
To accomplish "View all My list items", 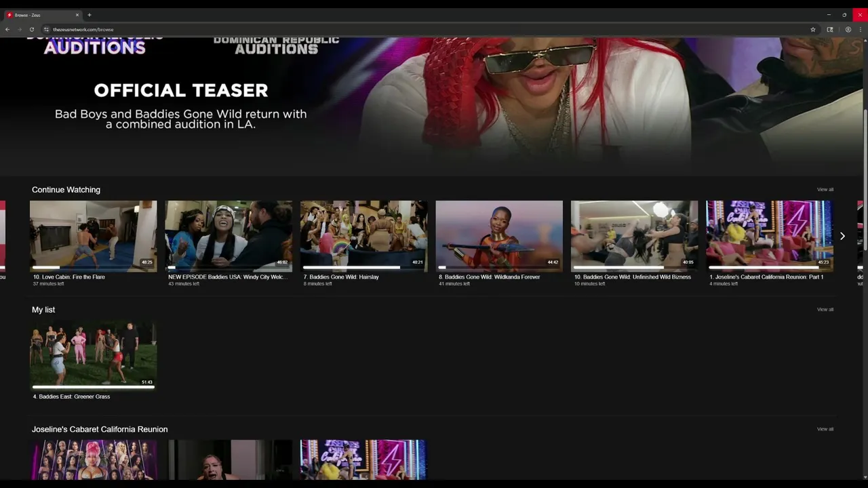I will click(x=825, y=310).
